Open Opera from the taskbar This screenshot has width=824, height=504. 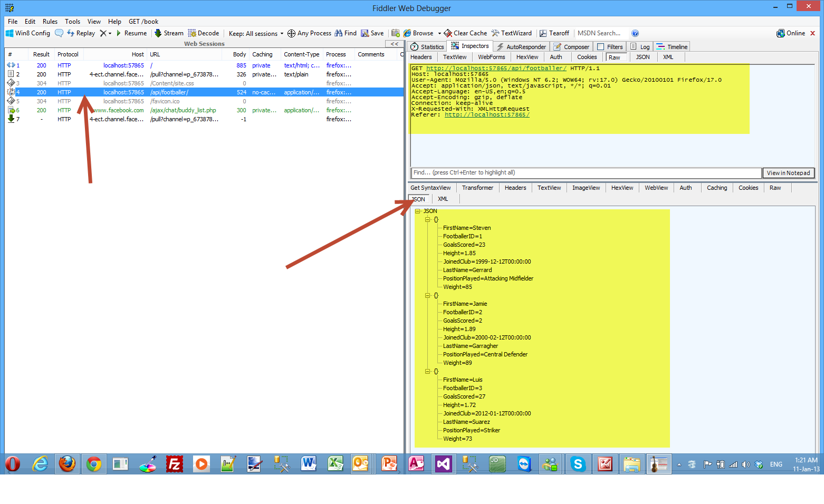13,464
